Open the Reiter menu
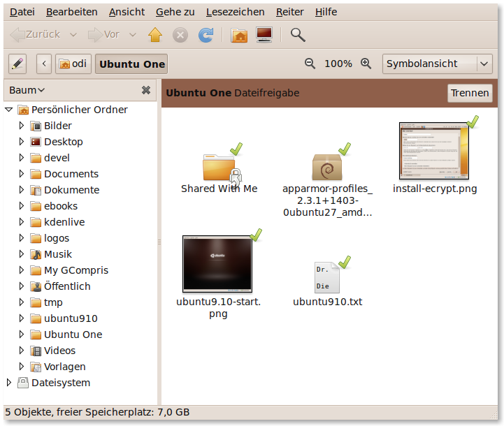504x426 pixels. click(289, 12)
